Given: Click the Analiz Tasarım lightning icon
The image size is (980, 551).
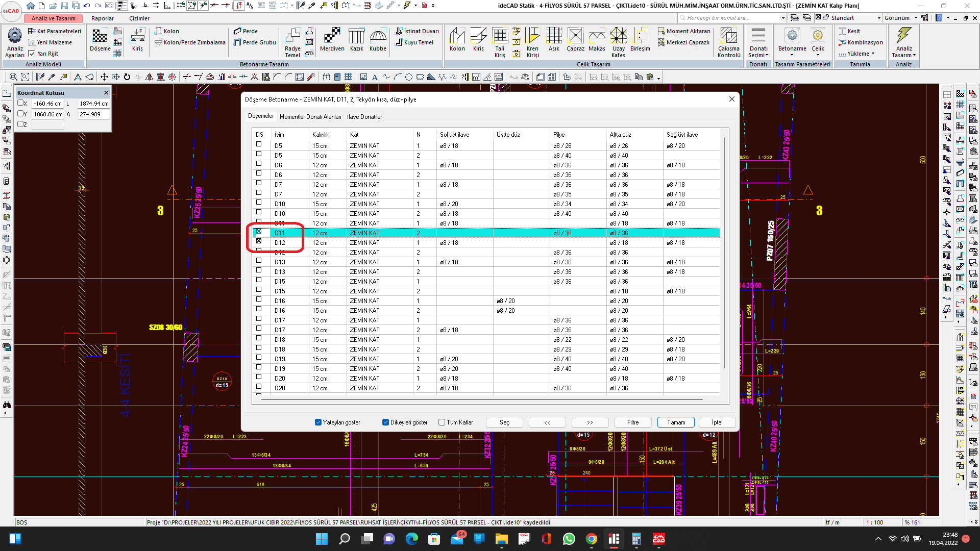Looking at the screenshot, I should [903, 43].
